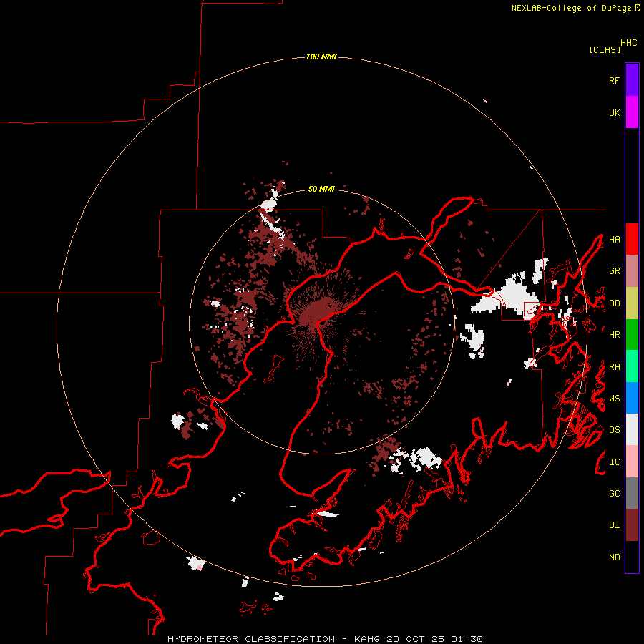The height and width of the screenshot is (644, 644).
Task: Click the HHC product label
Action: pos(629,43)
